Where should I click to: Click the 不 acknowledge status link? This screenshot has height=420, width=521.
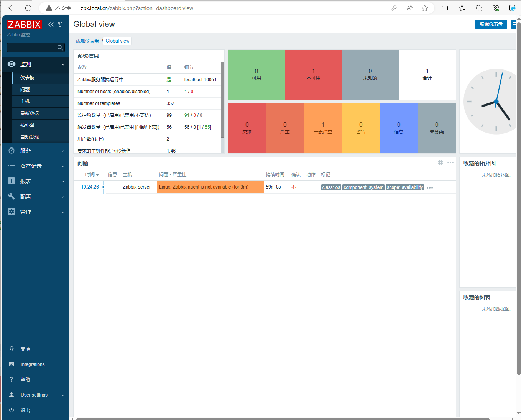[x=294, y=187]
